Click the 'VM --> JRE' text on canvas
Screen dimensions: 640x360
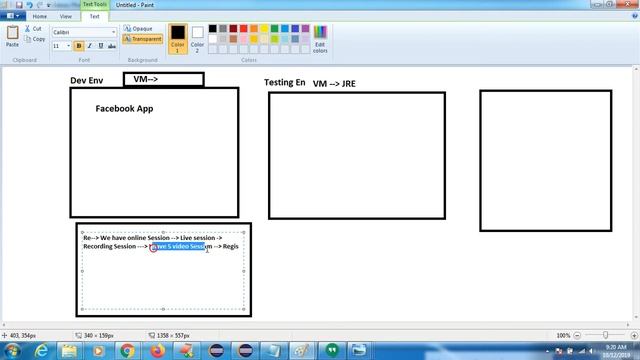(334, 84)
